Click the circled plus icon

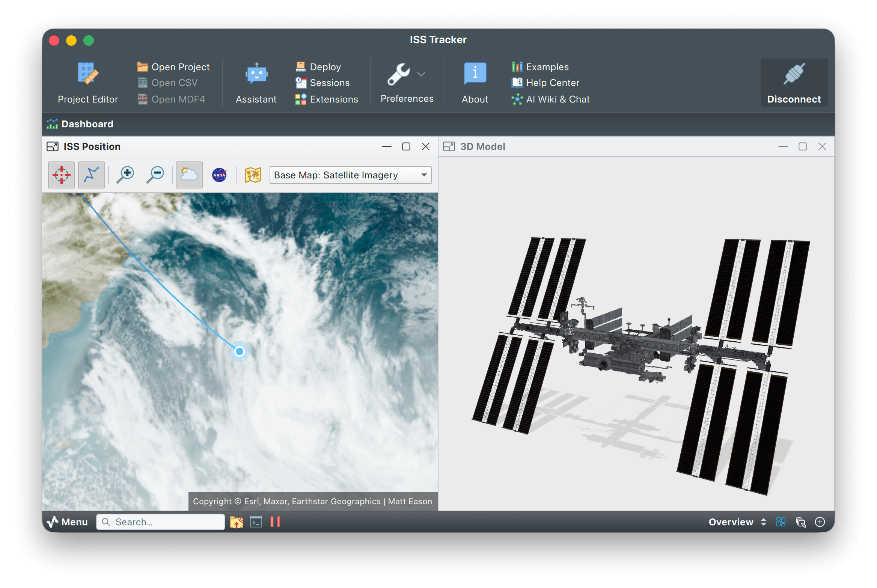820,522
